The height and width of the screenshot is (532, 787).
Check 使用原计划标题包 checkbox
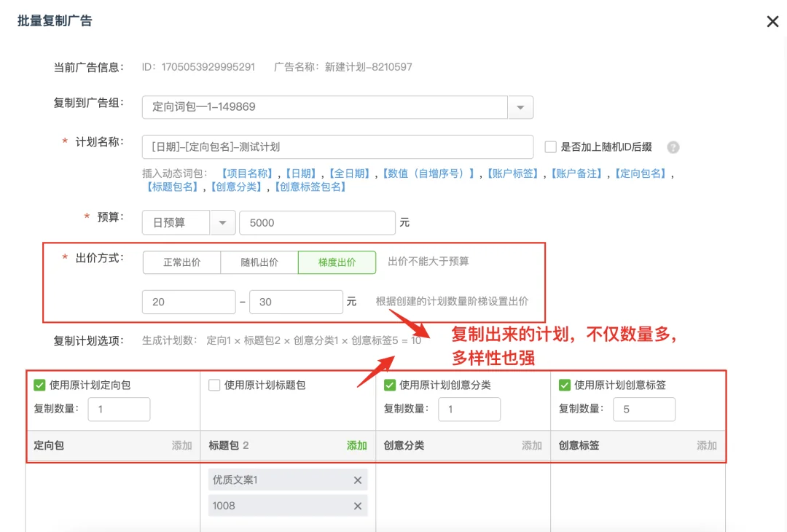point(214,385)
